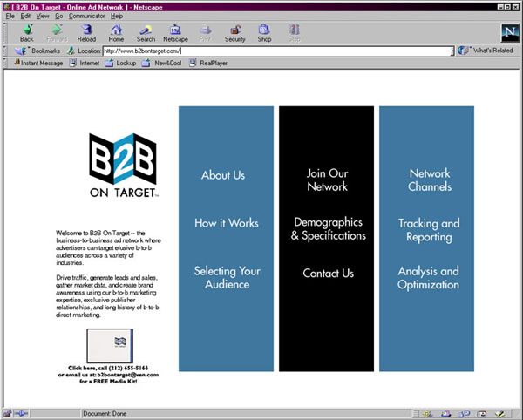
Task: Click inside the Location URL field
Action: coord(276,51)
